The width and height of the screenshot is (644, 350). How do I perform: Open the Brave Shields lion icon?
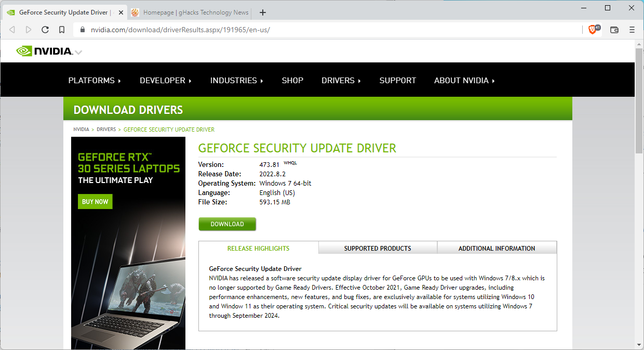592,30
